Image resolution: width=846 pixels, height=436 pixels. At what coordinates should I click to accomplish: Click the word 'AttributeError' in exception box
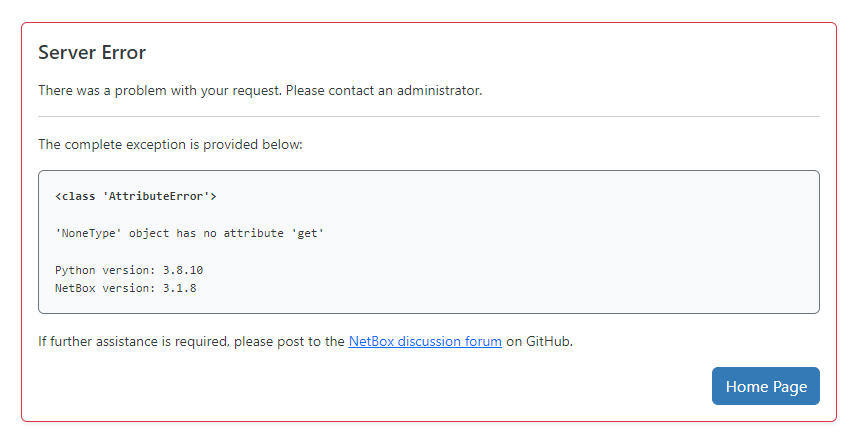[156, 196]
